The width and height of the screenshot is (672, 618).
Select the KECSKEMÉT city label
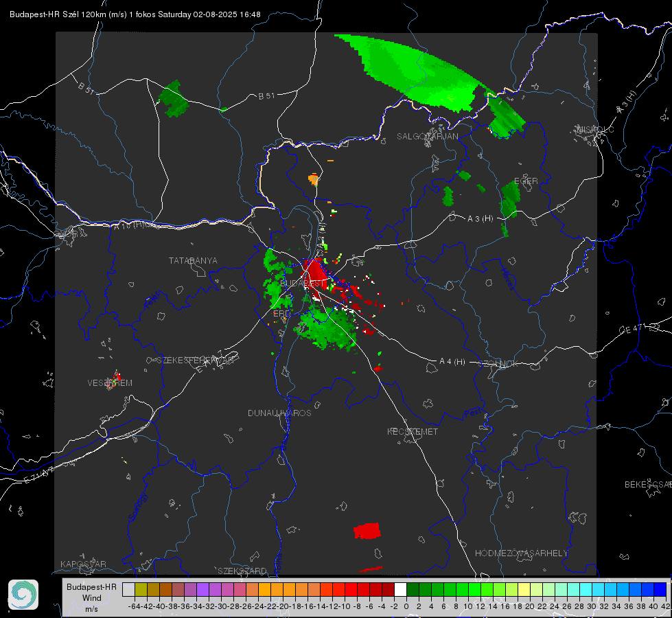[413, 431]
